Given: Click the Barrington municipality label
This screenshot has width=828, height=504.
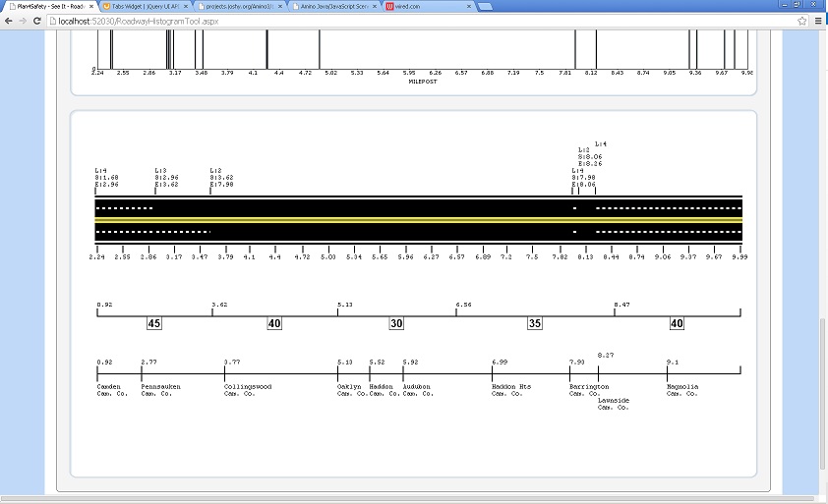Looking at the screenshot, I should tap(589, 390).
